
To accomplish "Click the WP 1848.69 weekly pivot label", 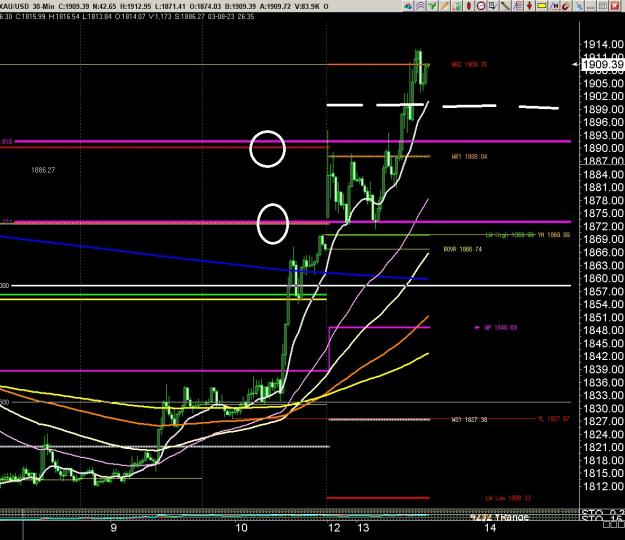I will (x=501, y=328).
